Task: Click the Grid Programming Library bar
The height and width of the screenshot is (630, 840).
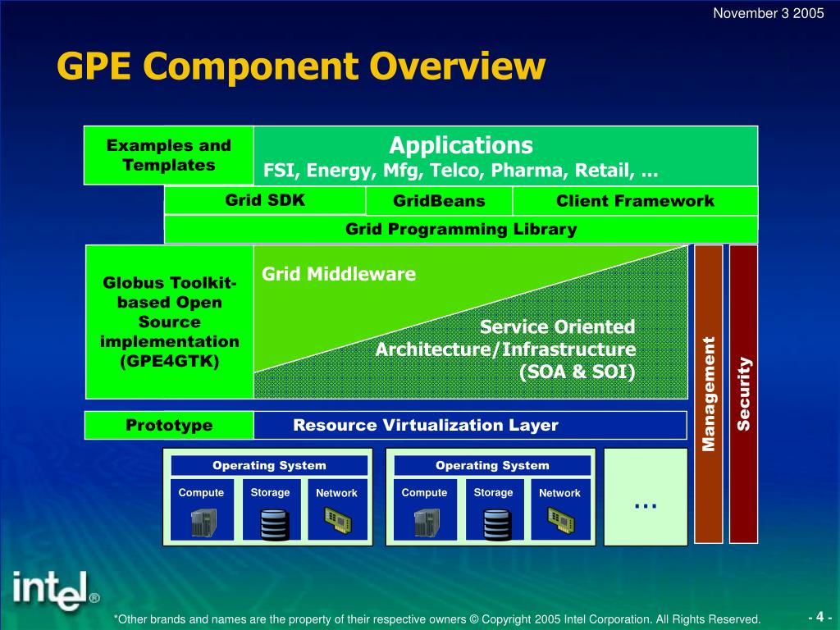Action: (x=461, y=230)
